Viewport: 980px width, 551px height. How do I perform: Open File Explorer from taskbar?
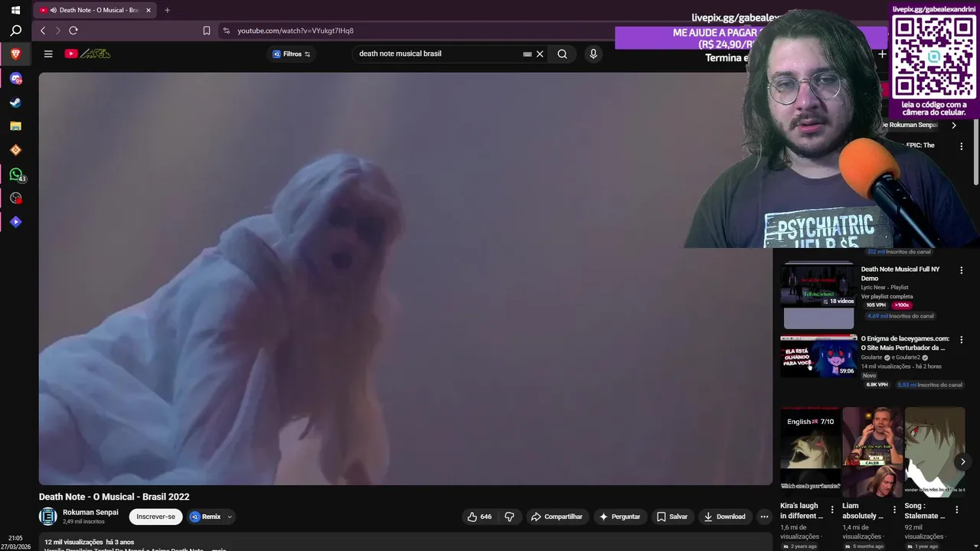(x=15, y=126)
